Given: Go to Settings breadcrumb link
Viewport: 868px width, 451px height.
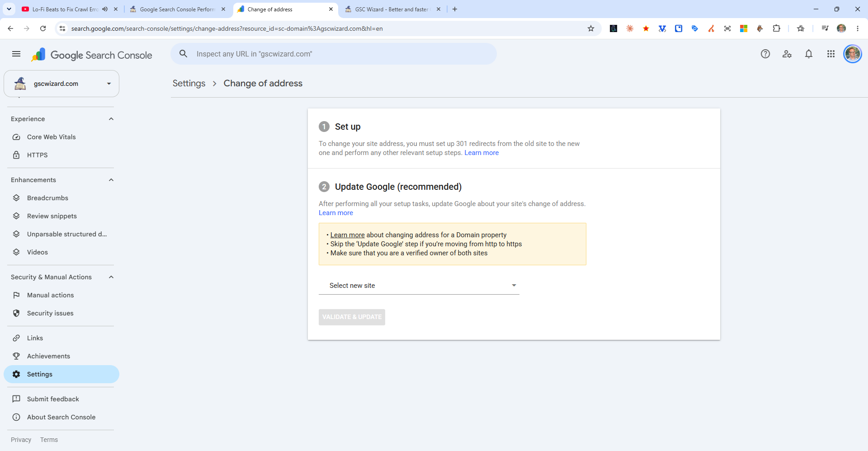Looking at the screenshot, I should tap(189, 83).
